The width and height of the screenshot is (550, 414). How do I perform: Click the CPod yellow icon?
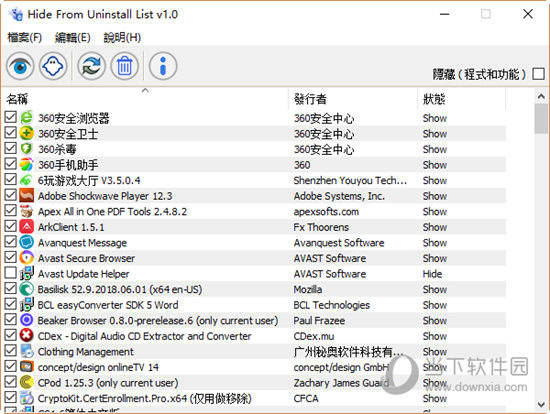[x=26, y=382]
